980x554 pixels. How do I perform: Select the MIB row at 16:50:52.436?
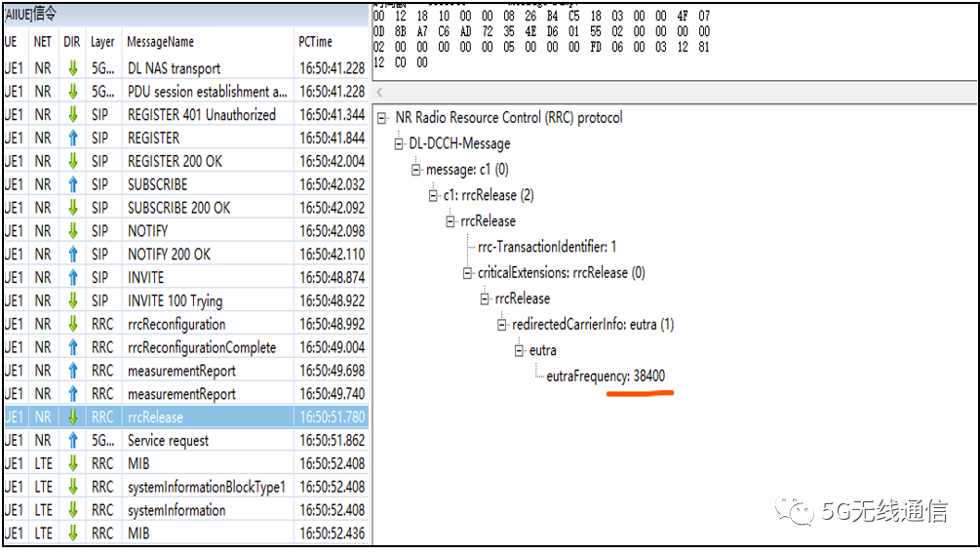(186, 534)
